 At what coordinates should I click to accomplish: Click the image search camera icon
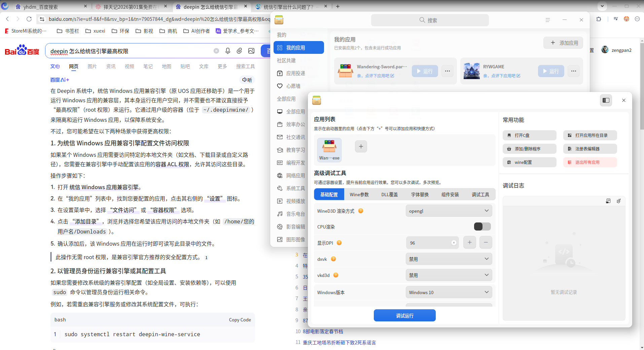(251, 51)
